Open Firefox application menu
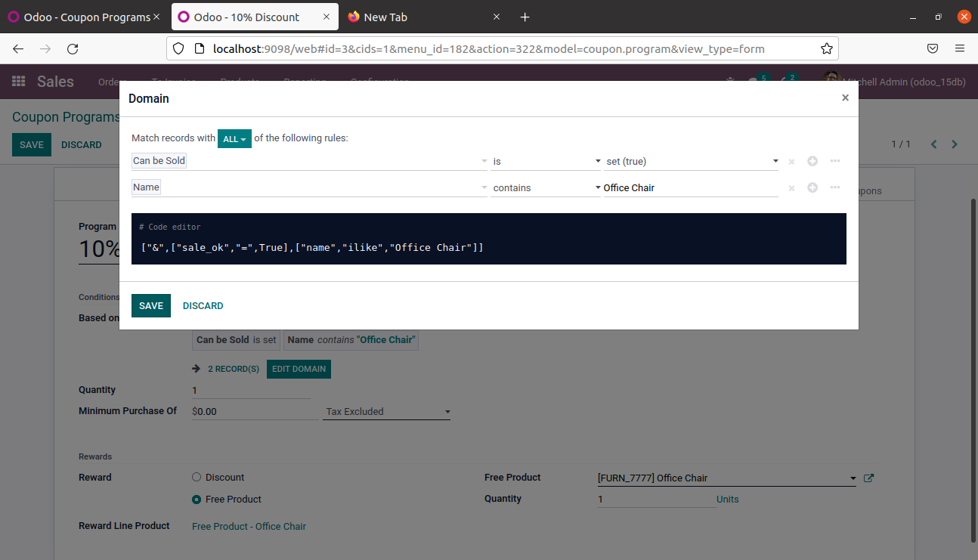Screen dimensions: 978x560 [960, 48]
